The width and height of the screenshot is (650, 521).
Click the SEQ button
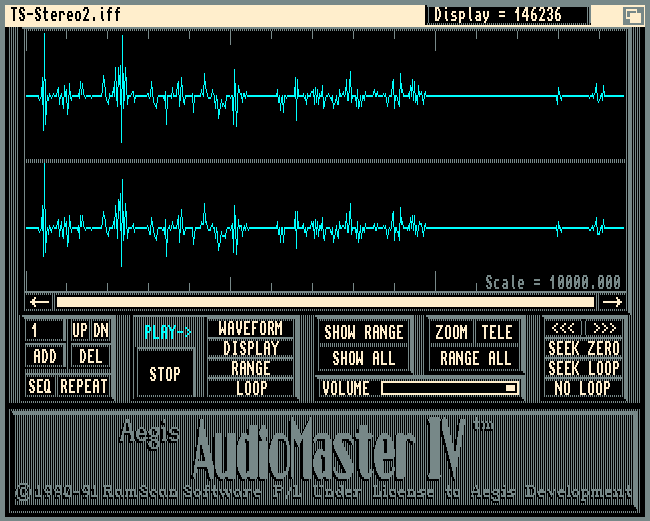pos(40,386)
